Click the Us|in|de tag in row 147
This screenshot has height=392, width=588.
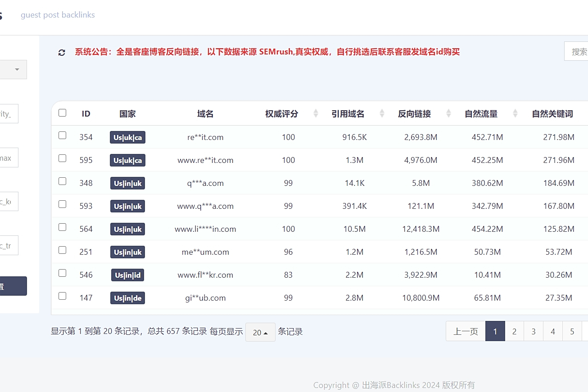127,298
